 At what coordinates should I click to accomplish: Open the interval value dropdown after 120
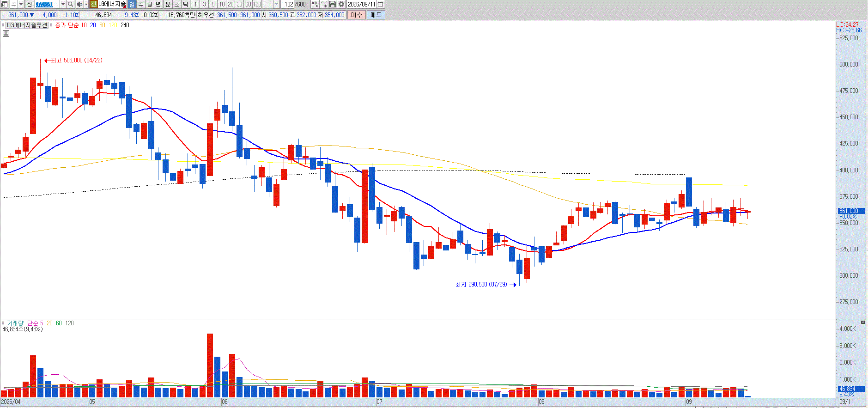(x=276, y=4)
